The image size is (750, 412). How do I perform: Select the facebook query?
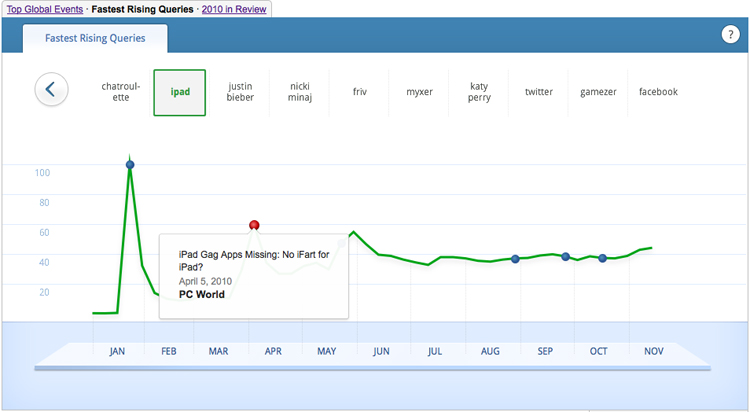(658, 92)
